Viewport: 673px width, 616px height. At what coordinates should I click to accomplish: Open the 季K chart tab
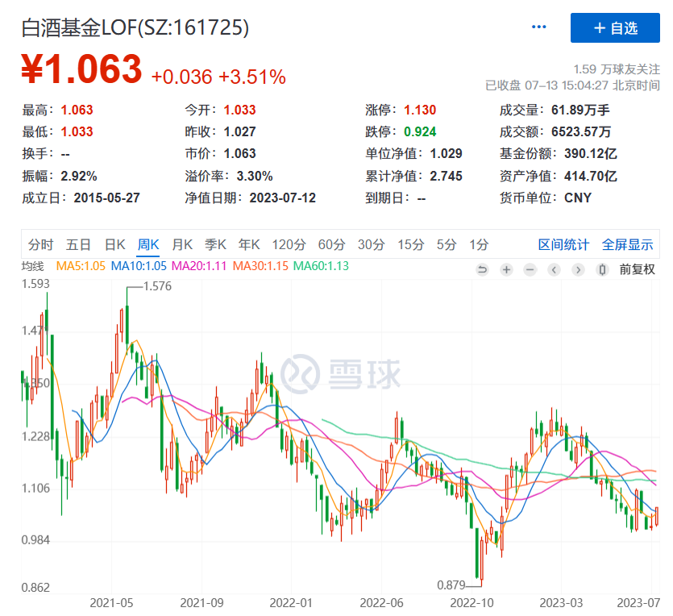(x=215, y=244)
